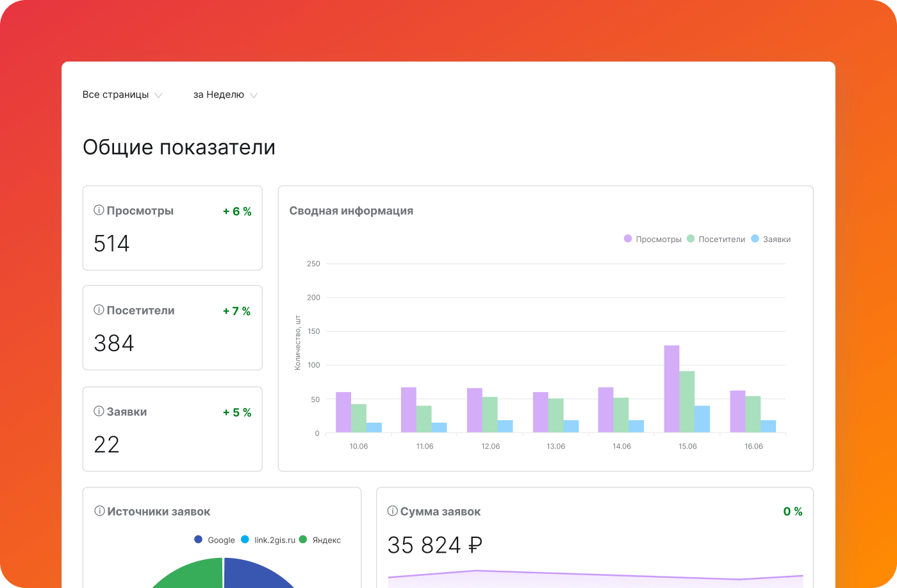The width and height of the screenshot is (897, 588).
Task: Toggle link.2gis.ru in sources legend
Action: [x=268, y=540]
